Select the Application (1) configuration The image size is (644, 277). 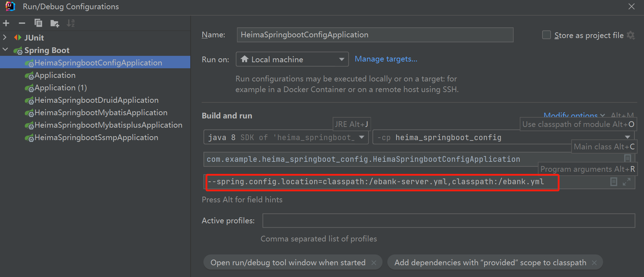(x=60, y=88)
